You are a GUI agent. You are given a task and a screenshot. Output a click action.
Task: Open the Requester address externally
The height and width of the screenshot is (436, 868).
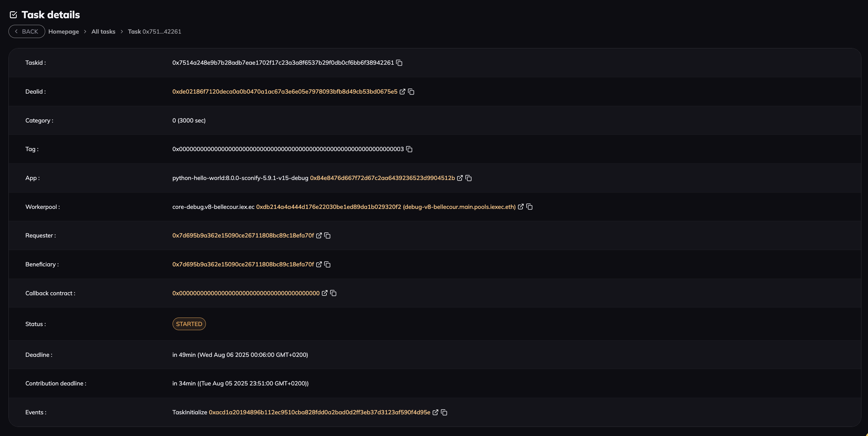[x=319, y=235]
